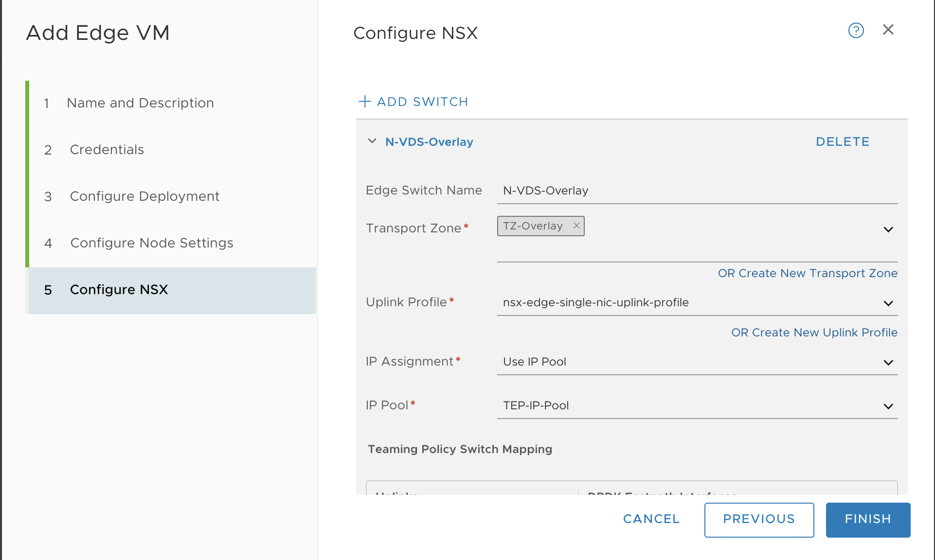
Task: Click the plus icon for Add Switch
Action: 365,101
